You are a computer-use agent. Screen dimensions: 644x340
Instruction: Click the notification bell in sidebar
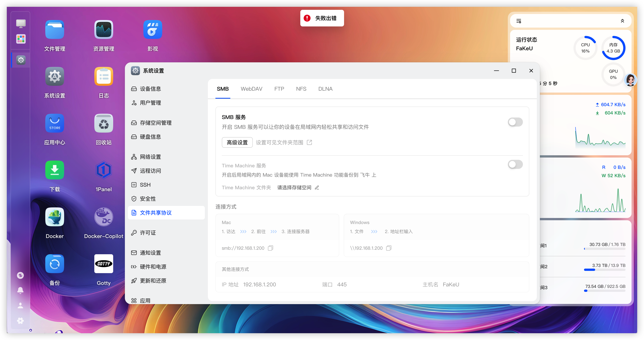coord(21,290)
